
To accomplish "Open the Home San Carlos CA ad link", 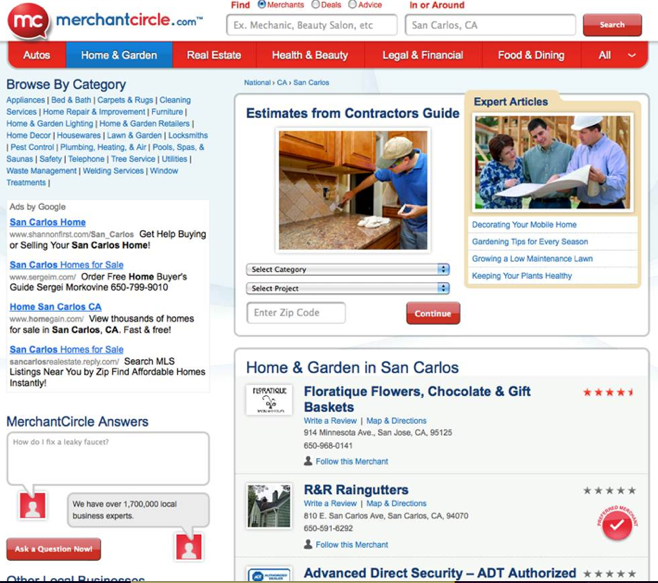I will click(x=55, y=307).
